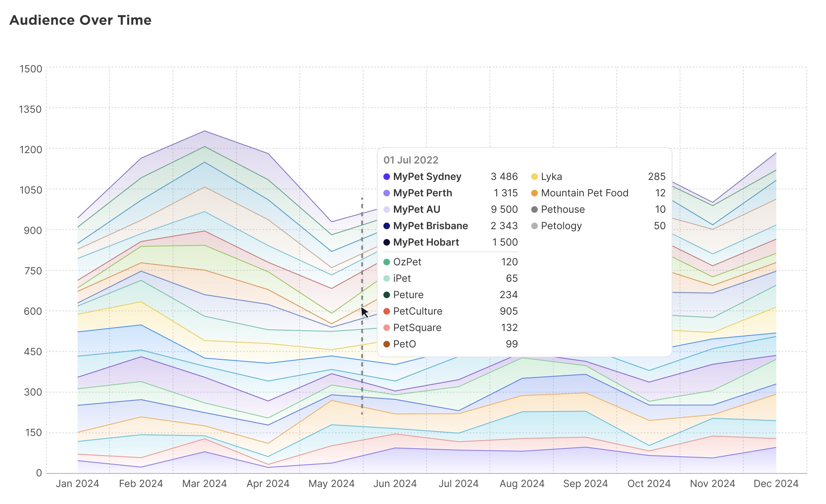The width and height of the screenshot is (826, 504).
Task: Click the May 2024 x-axis label
Action: click(x=332, y=484)
